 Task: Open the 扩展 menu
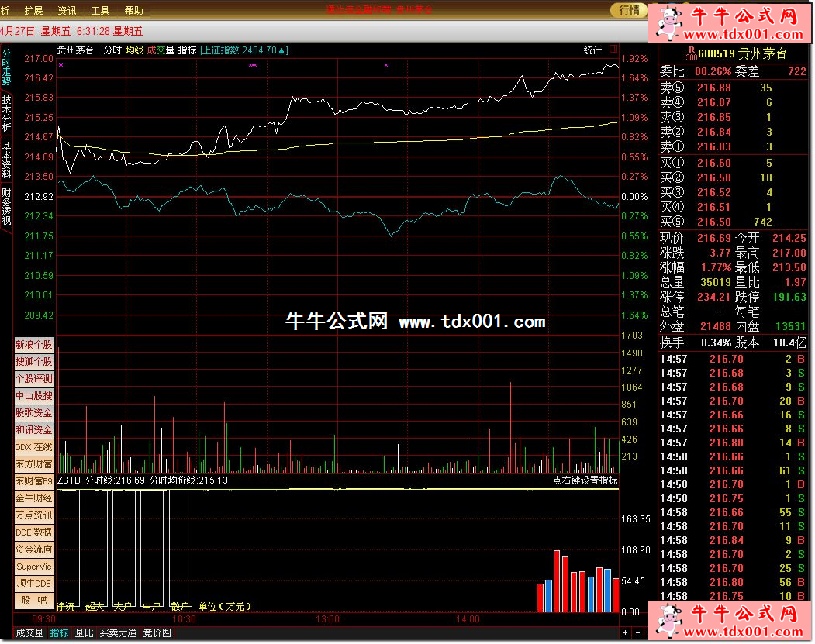(34, 10)
